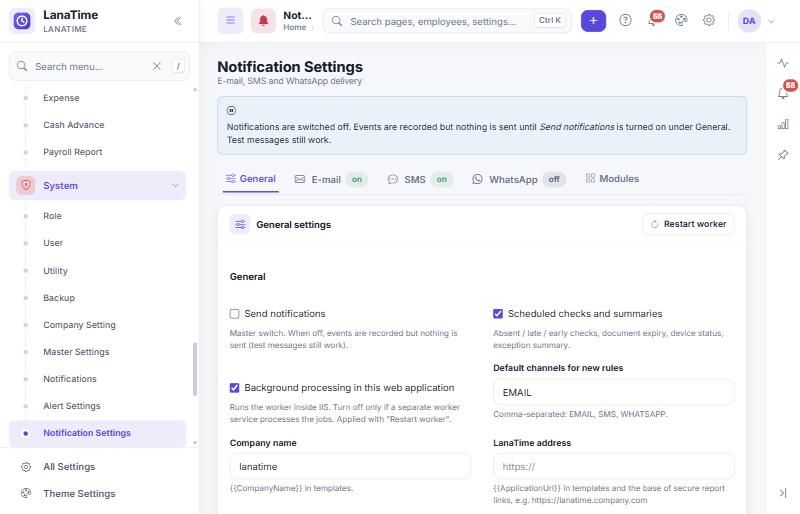800x514 pixels.
Task: Open the Role menu item
Action: (52, 216)
